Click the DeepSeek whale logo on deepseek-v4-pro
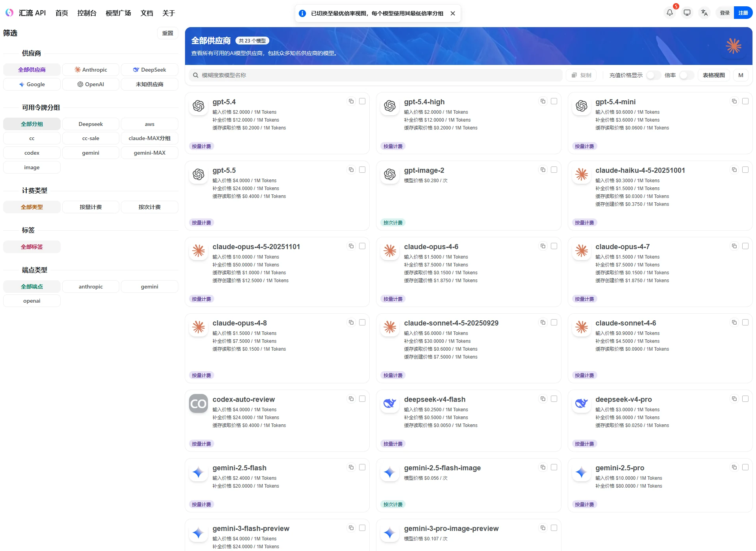Image resolution: width=756 pixels, height=551 pixels. coord(582,403)
